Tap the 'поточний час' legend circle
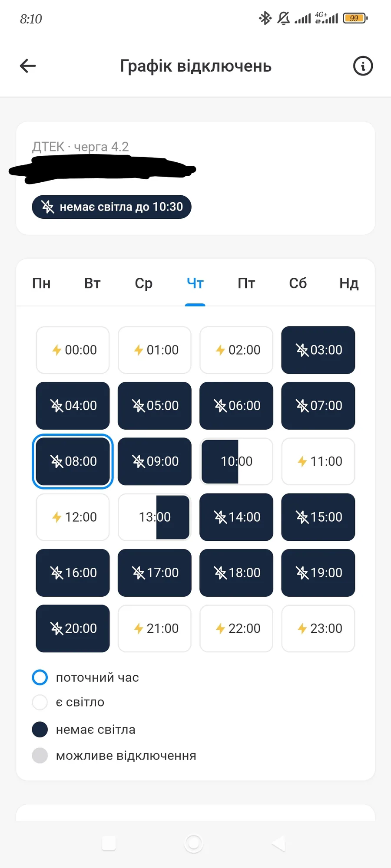 coord(40,677)
